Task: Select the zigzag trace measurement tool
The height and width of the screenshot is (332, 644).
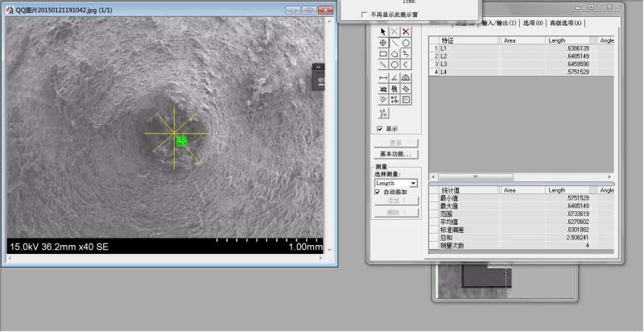Action: click(x=406, y=54)
